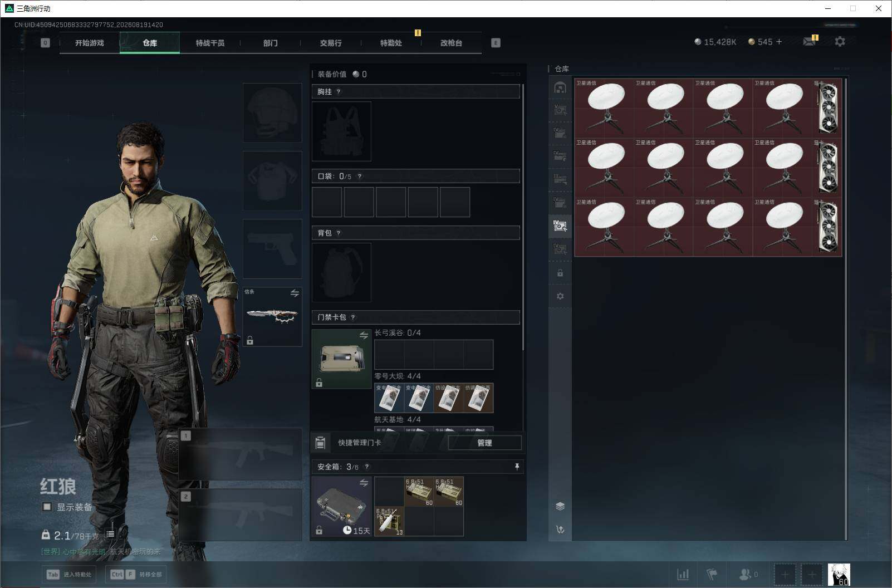Screen dimensions: 892x588
Task: Switch to the 交易行 tab
Action: (331, 43)
